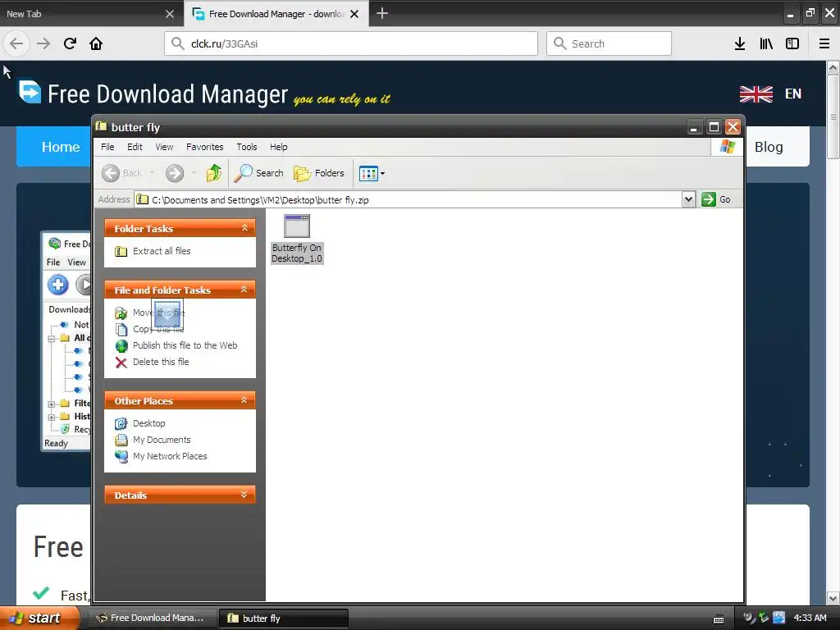This screenshot has width=840, height=630.
Task: Toggle the browser sidebar view icon
Action: (792, 43)
